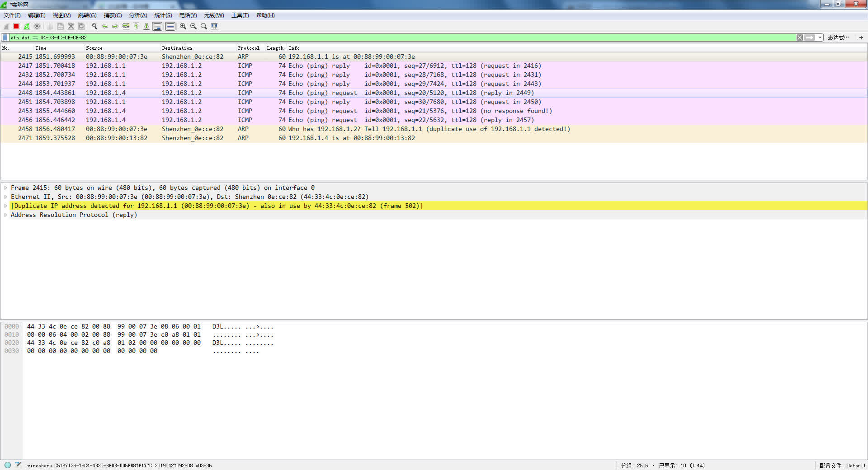Open the 分析(A) menu
Screen dimensions: 868x470
click(x=138, y=15)
